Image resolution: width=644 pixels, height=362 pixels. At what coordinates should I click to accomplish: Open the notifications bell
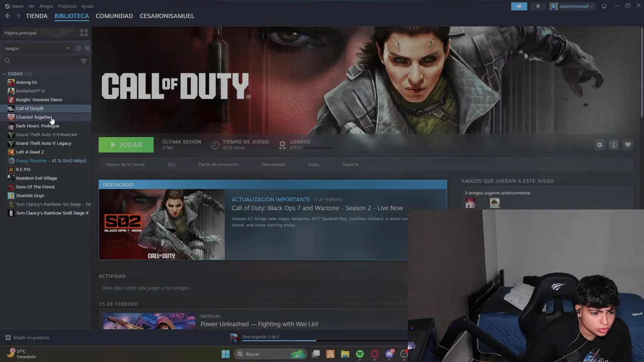537,6
